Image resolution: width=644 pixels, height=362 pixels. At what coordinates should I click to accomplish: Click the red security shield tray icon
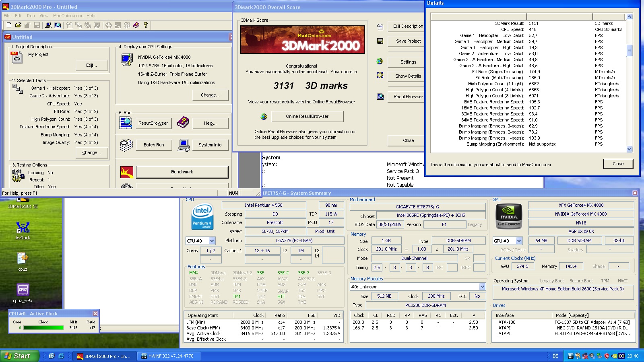coord(607,356)
